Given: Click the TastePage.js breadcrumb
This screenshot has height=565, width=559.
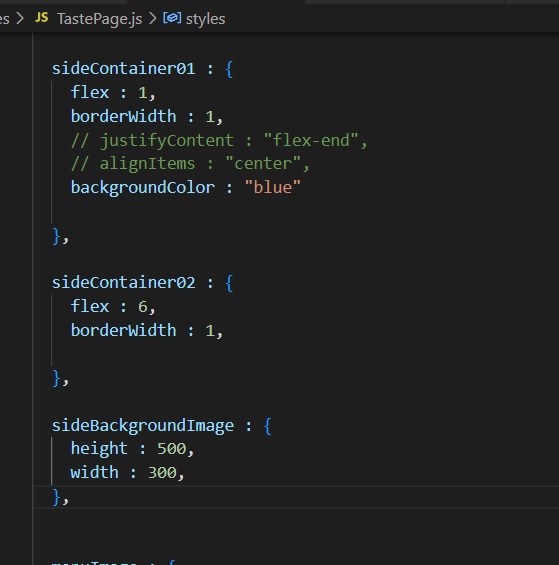Looking at the screenshot, I should 99,19.
